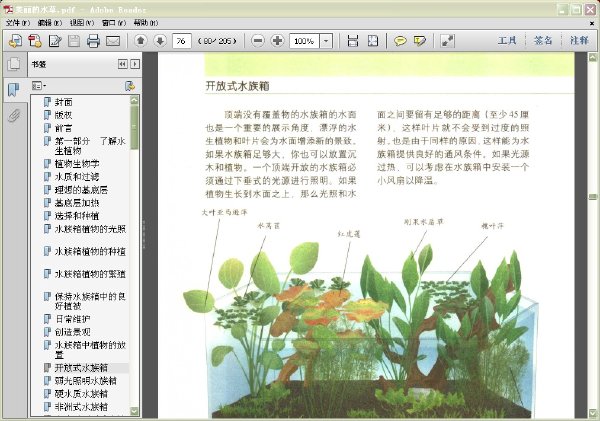Image resolution: width=600 pixels, height=421 pixels.
Task: Click the create PDF online toolbar icon
Action: pos(16,41)
